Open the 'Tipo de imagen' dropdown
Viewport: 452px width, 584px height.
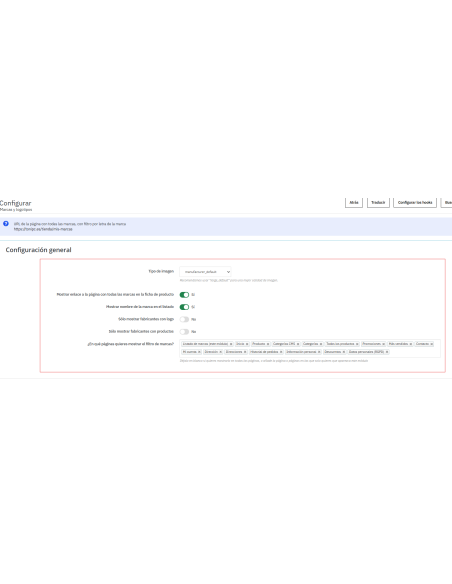205,272
